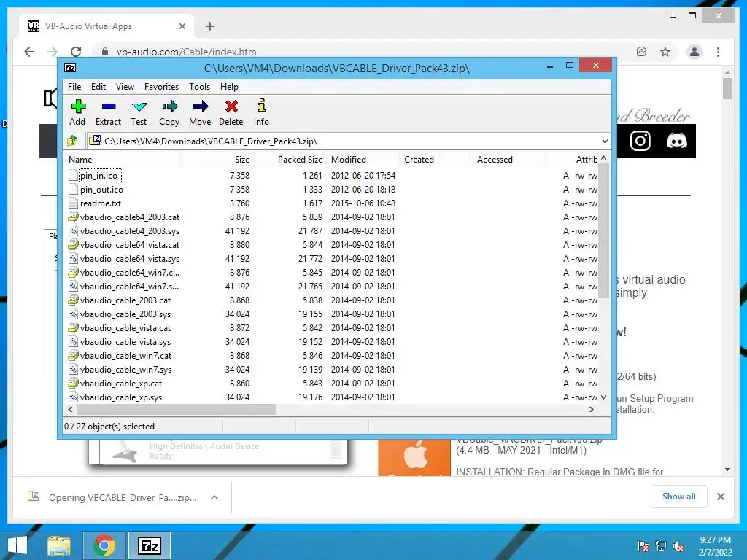Screen dimensions: 747x560
Task: Click the 7z window title bar icon
Action: [x=70, y=68]
